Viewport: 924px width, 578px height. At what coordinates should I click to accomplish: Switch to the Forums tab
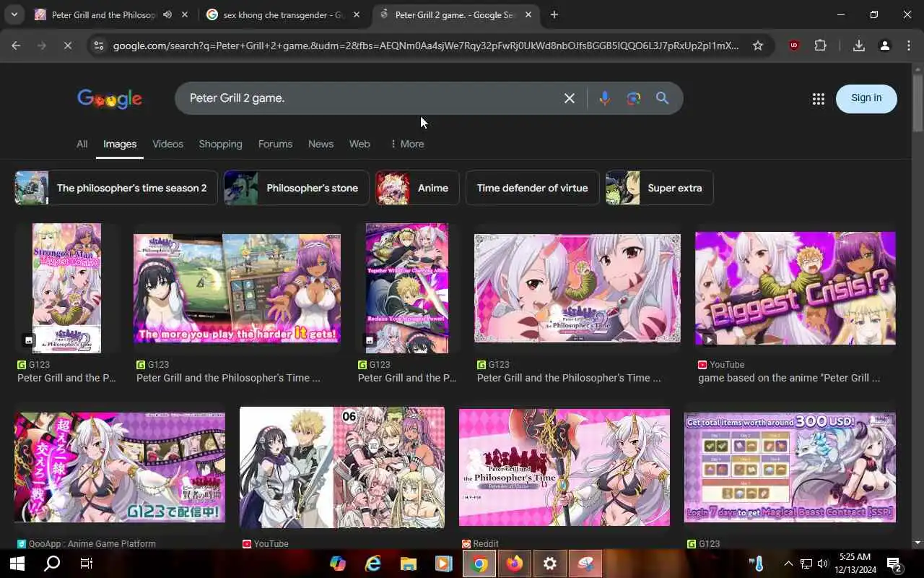[275, 144]
